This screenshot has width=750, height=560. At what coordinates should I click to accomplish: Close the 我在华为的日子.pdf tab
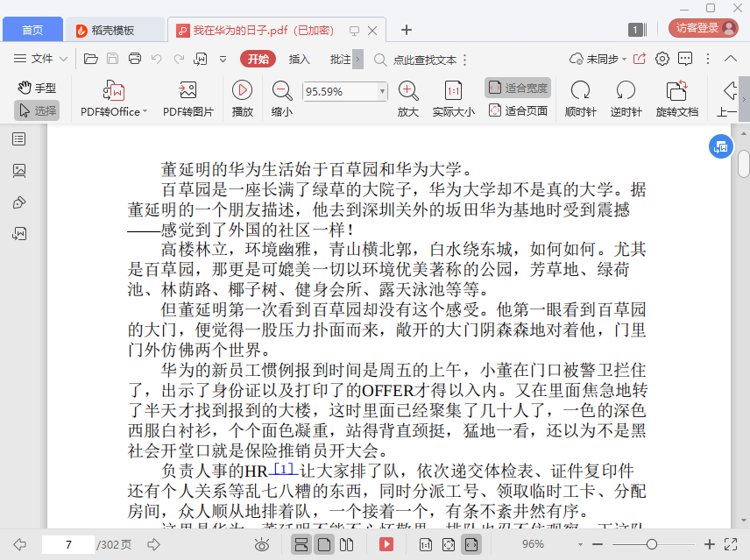click(372, 31)
